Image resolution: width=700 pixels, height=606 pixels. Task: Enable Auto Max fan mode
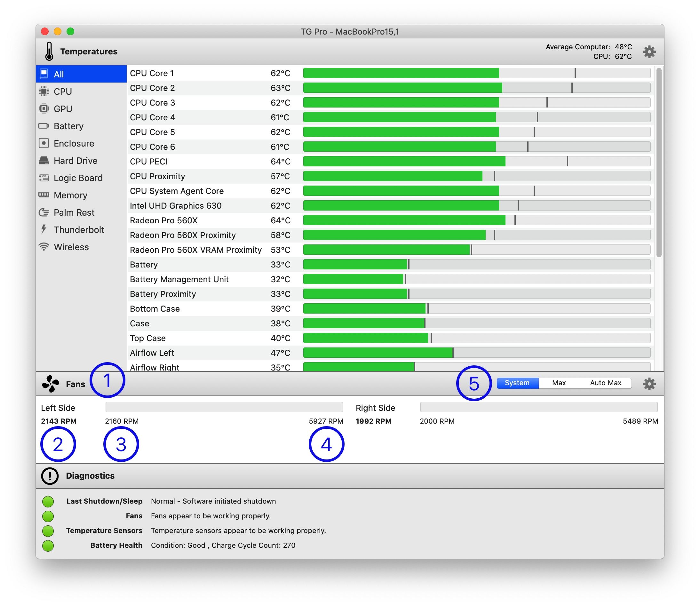click(605, 383)
